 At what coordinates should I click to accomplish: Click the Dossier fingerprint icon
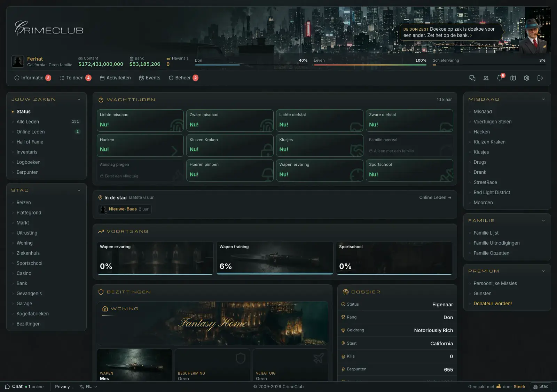click(x=346, y=292)
